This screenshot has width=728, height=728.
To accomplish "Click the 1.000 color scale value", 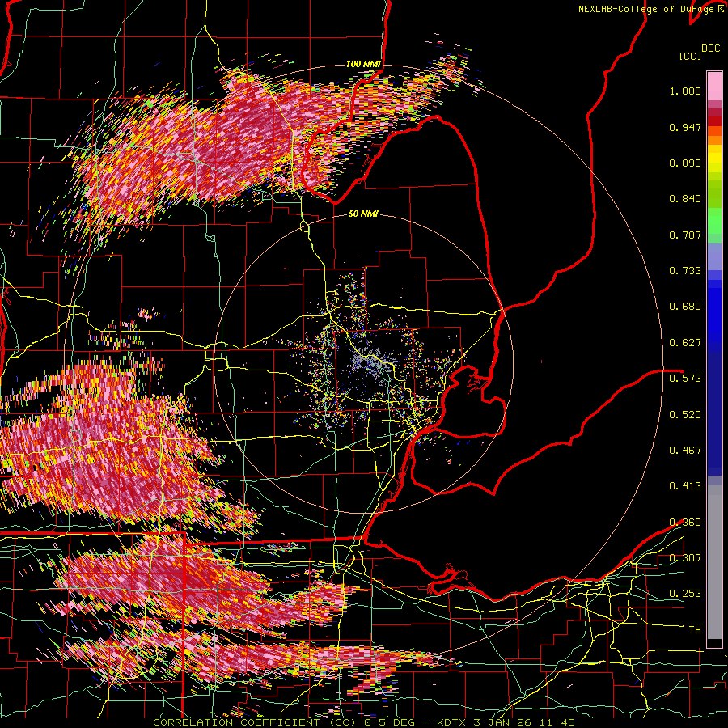I will [685, 91].
